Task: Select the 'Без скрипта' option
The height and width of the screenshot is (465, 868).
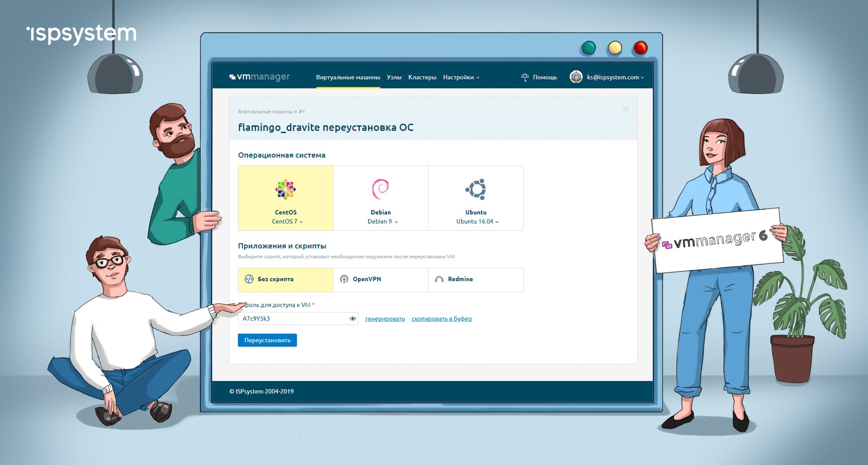Action: [285, 280]
